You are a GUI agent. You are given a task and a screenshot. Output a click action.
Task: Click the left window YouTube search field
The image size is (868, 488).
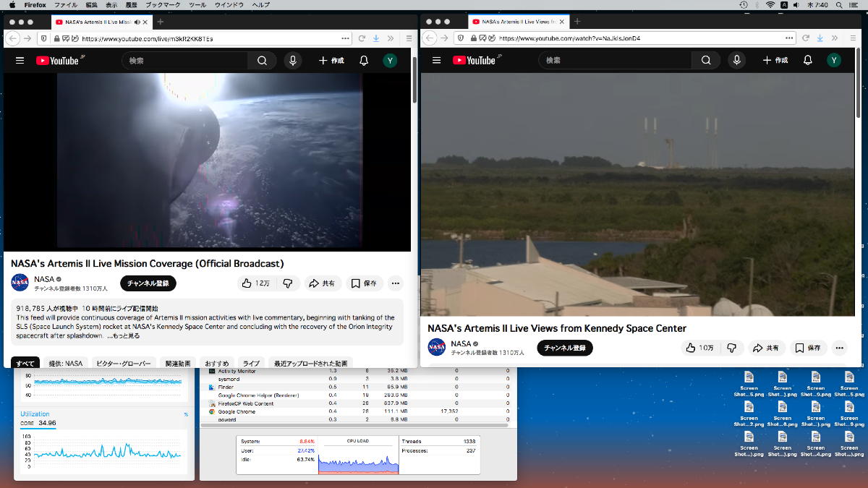coord(186,61)
